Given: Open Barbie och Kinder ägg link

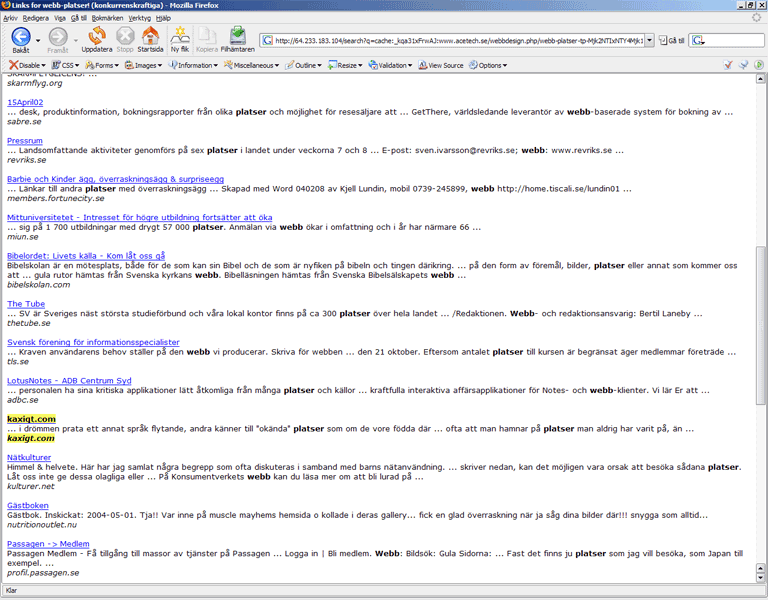Looking at the screenshot, I should coord(115,179).
